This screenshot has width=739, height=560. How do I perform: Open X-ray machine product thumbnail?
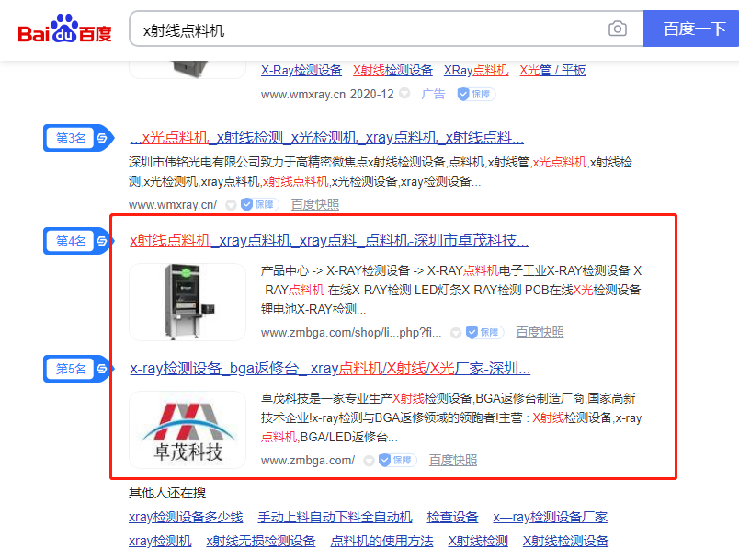188,302
